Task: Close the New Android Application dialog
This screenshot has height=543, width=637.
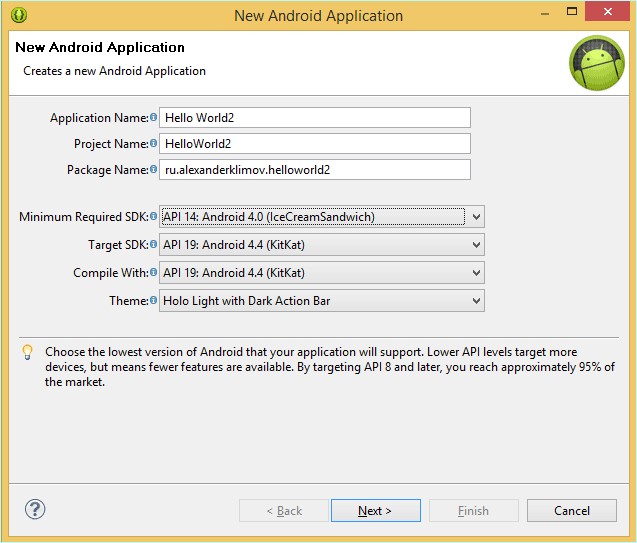Action: (x=607, y=11)
